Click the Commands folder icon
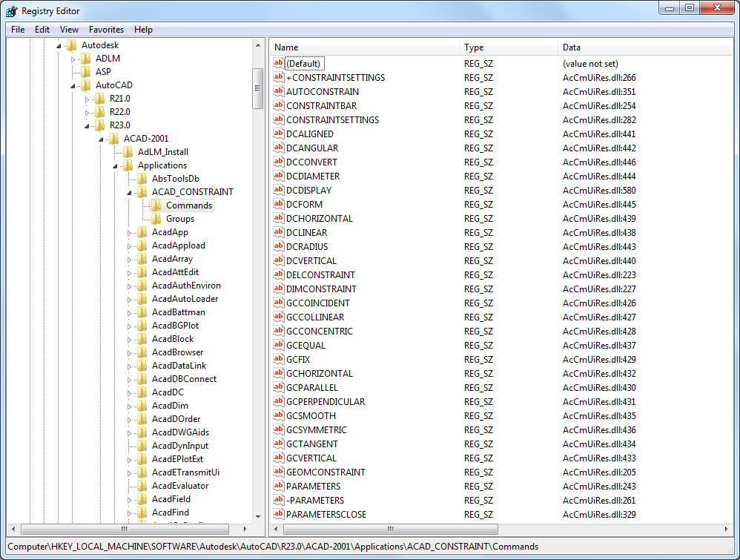The width and height of the screenshot is (740, 560). point(156,205)
